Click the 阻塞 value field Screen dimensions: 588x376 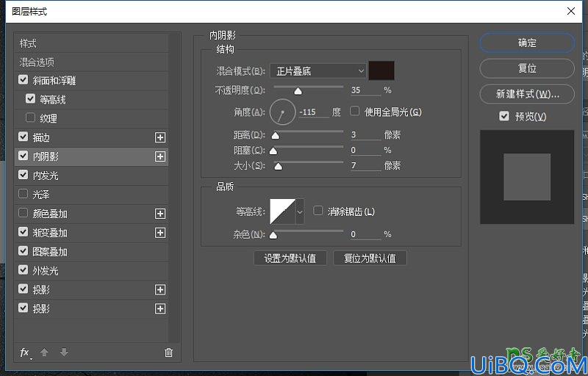tap(365, 150)
